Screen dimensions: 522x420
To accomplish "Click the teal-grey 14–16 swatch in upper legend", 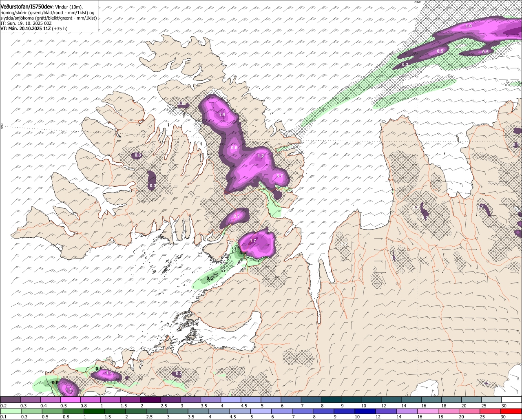I will (411, 400).
